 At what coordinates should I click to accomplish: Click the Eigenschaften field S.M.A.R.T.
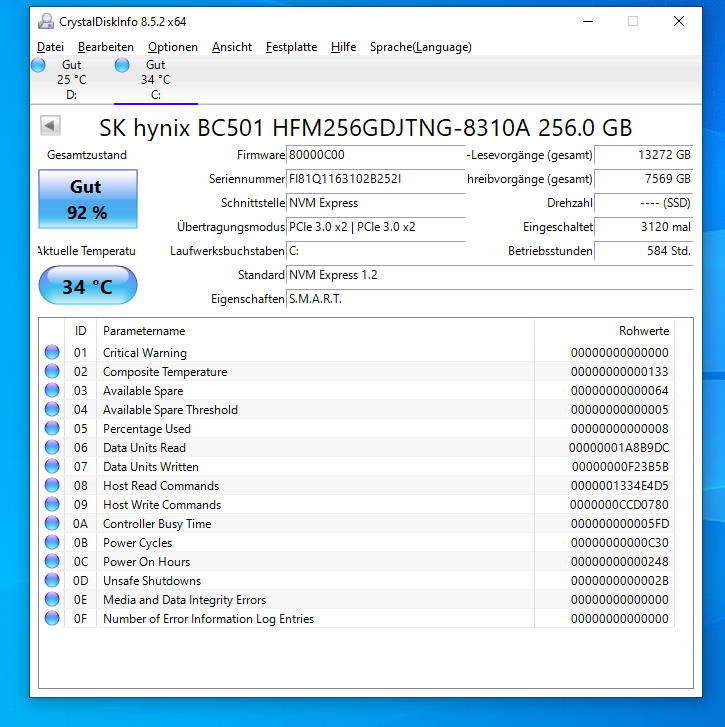(490, 300)
